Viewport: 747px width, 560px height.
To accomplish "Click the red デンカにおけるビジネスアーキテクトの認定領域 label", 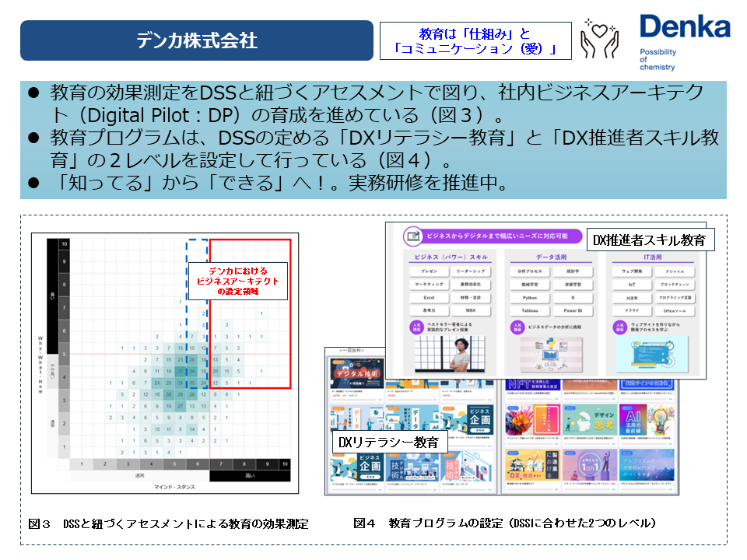I will [x=238, y=281].
